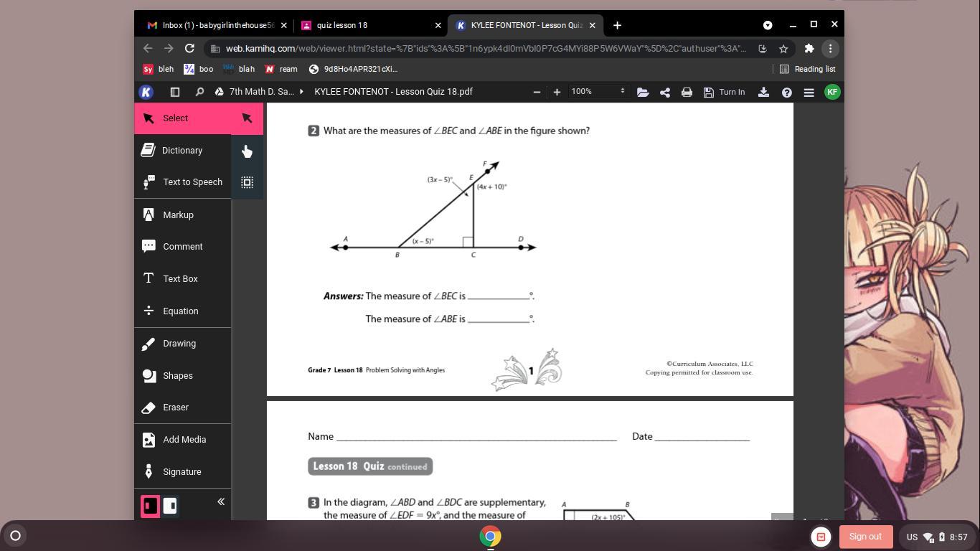The image size is (980, 551).
Task: Close the KYLEE FONTENOT tab
Action: click(592, 25)
